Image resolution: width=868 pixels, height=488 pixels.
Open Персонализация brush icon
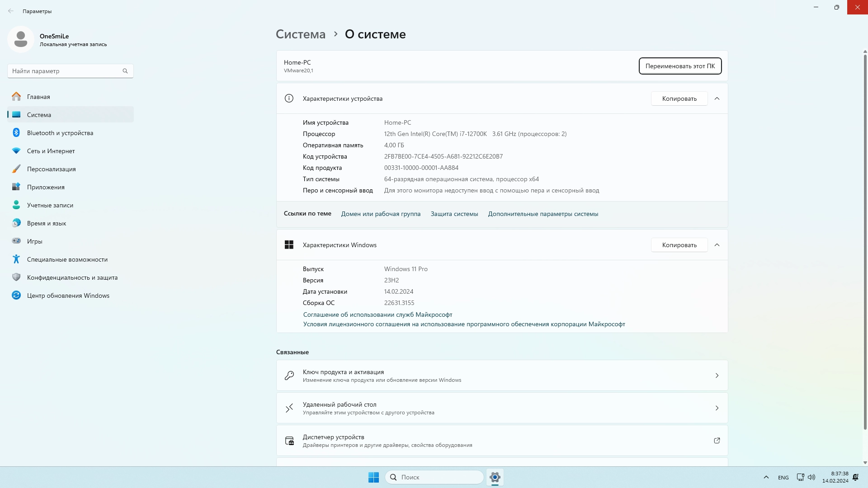[x=16, y=169]
